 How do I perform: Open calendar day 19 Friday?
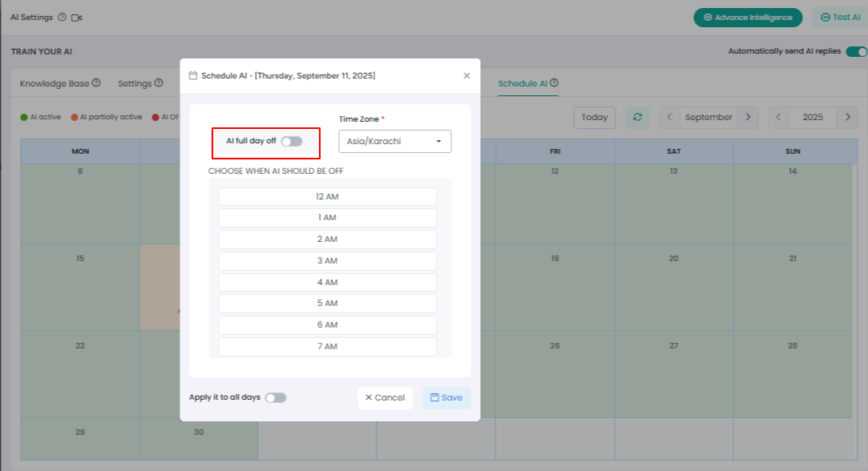click(555, 288)
